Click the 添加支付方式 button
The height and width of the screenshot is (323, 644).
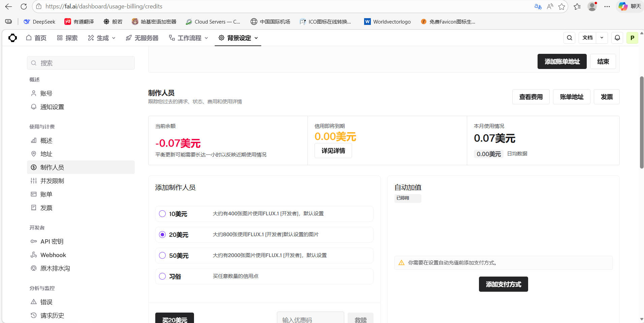pyautogui.click(x=503, y=284)
